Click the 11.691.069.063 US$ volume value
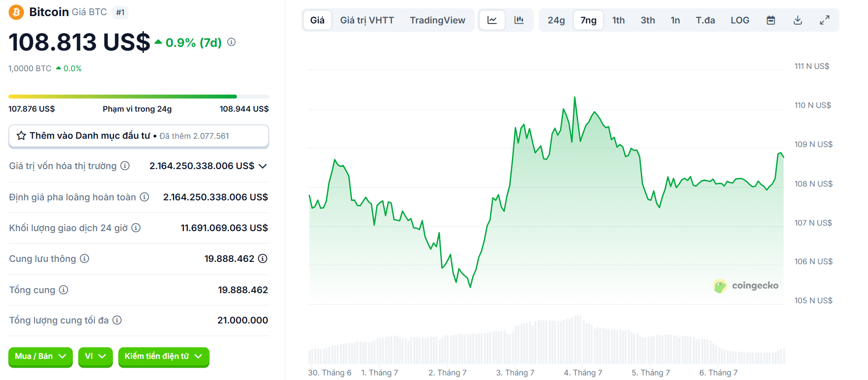 tap(224, 228)
